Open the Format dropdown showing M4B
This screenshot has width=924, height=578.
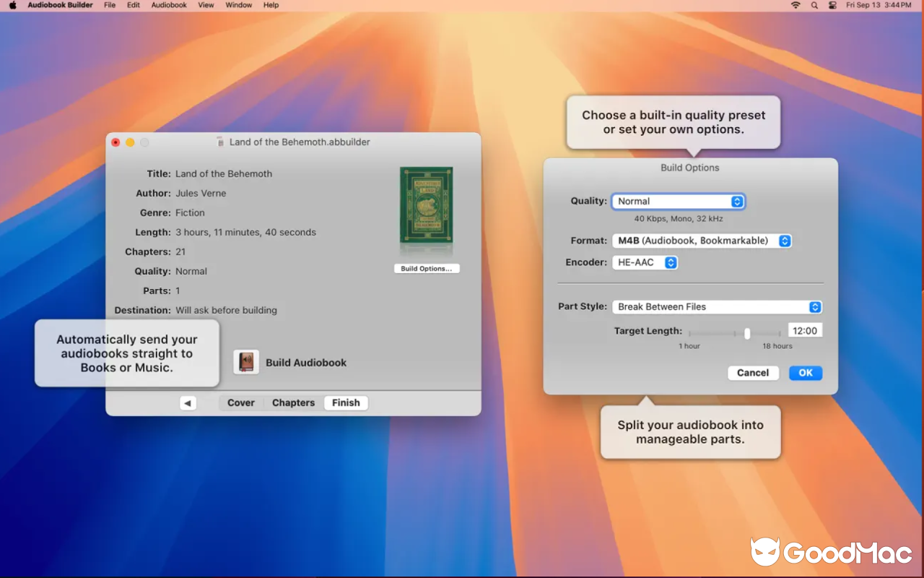(702, 241)
